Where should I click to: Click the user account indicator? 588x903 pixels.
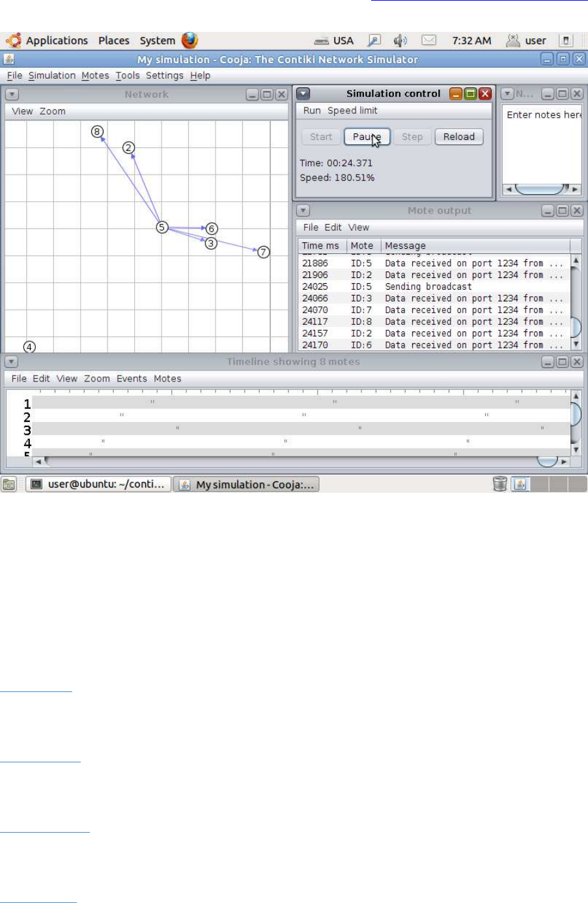tap(527, 40)
